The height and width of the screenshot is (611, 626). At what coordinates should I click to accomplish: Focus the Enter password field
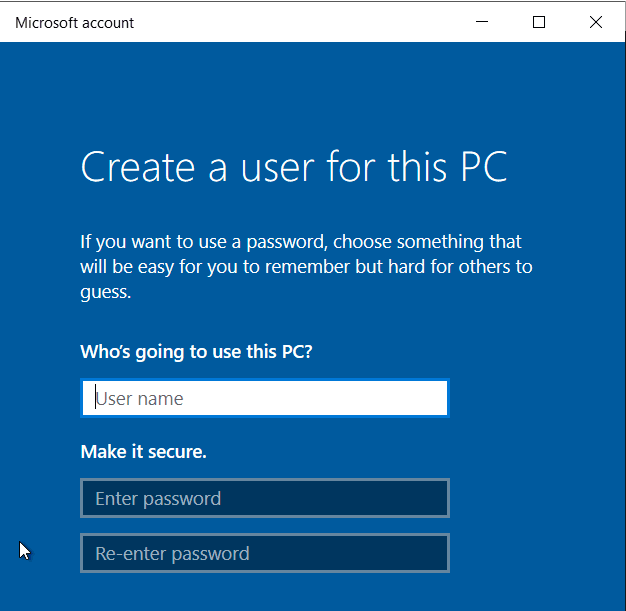point(265,498)
